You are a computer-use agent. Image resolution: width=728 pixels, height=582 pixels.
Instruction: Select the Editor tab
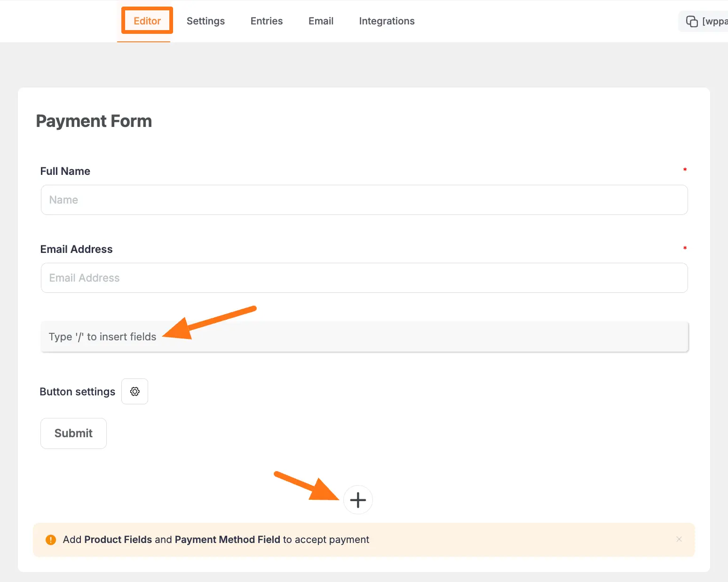click(147, 21)
